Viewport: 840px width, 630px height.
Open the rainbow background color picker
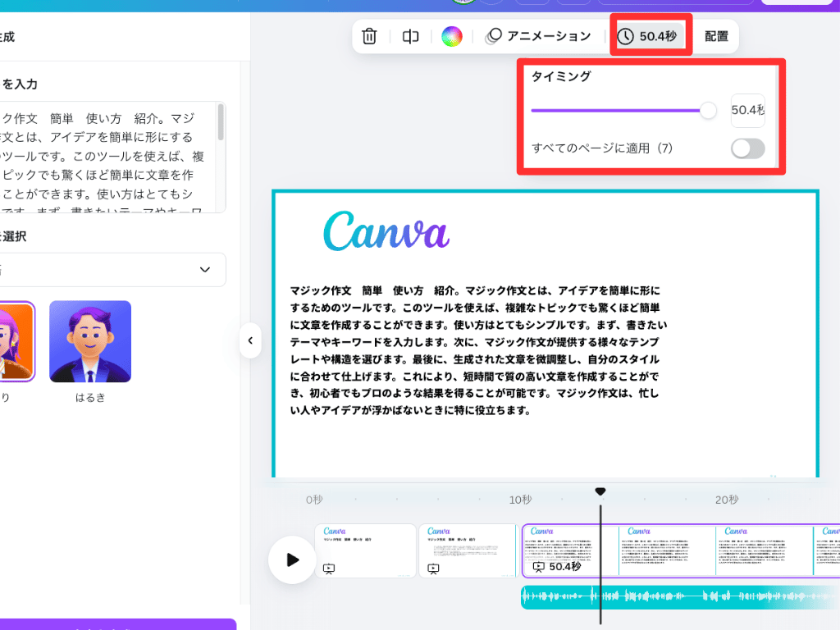tap(452, 36)
